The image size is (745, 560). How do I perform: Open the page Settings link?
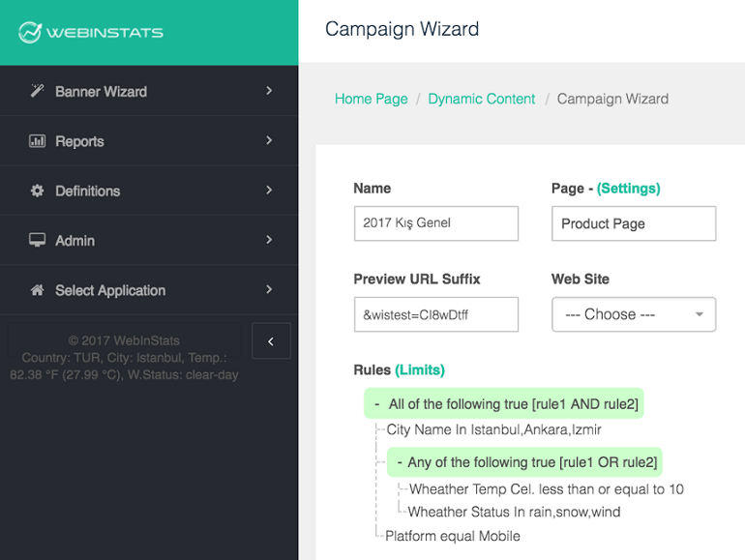coord(629,189)
